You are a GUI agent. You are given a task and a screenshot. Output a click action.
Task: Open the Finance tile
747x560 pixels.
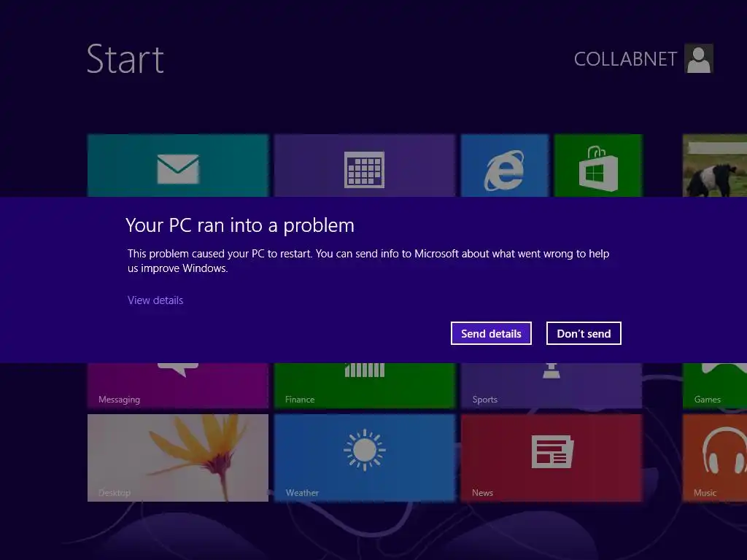(x=365, y=385)
